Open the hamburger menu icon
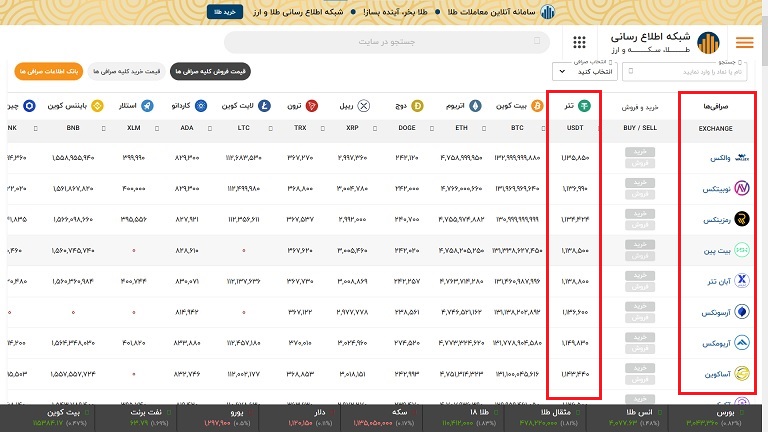This screenshot has width=768, height=432. (x=744, y=42)
